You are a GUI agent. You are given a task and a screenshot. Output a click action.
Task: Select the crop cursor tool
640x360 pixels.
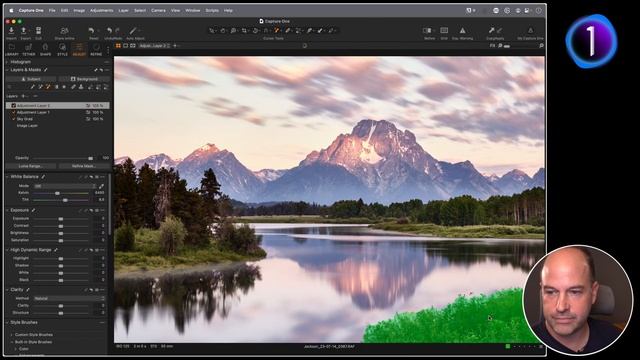(244, 31)
